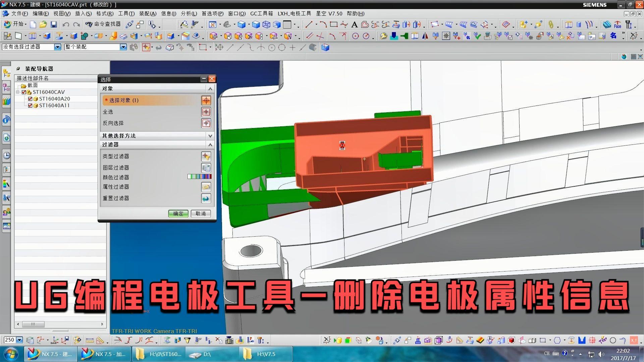Confirm selection with the 确定 button
Image resolution: width=644 pixels, height=362 pixels.
click(x=178, y=214)
